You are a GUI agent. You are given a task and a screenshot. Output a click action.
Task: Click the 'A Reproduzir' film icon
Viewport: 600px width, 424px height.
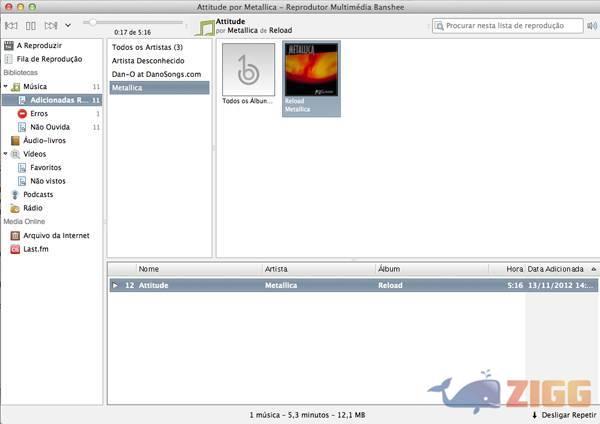[x=8, y=46]
